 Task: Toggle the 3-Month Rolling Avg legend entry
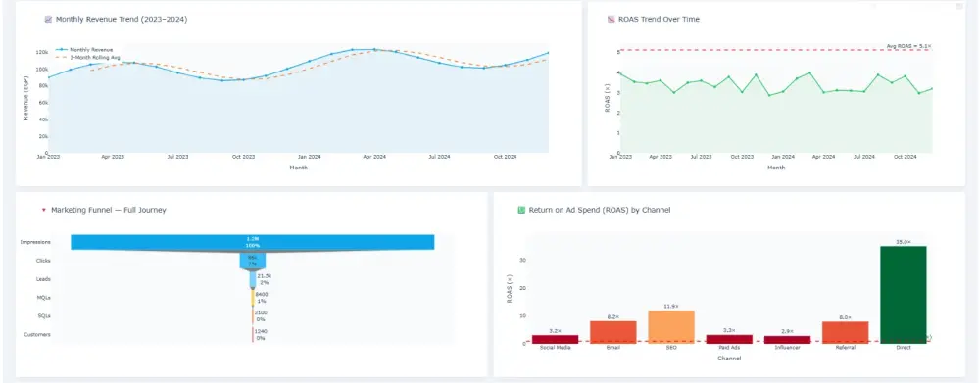point(87,58)
